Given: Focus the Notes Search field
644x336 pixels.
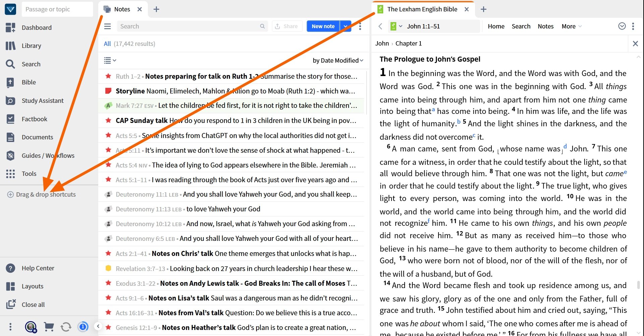Looking at the screenshot, I should tap(192, 26).
